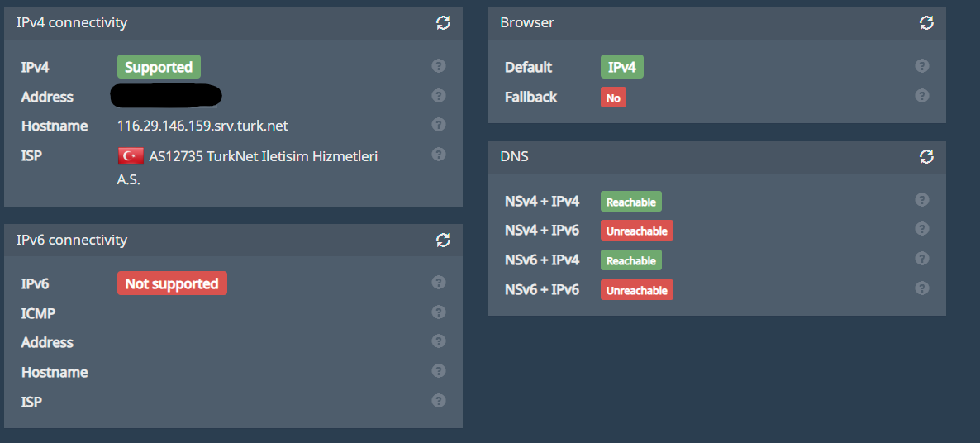980x443 pixels.
Task: Click the green IPv4 Default badge
Action: (621, 68)
